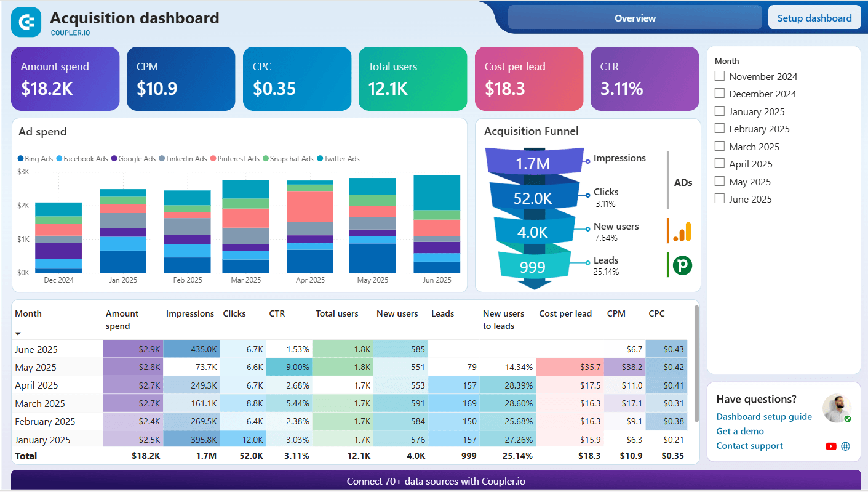Click the Bing Ads legend marker
This screenshot has width=868, height=492.
[21, 159]
